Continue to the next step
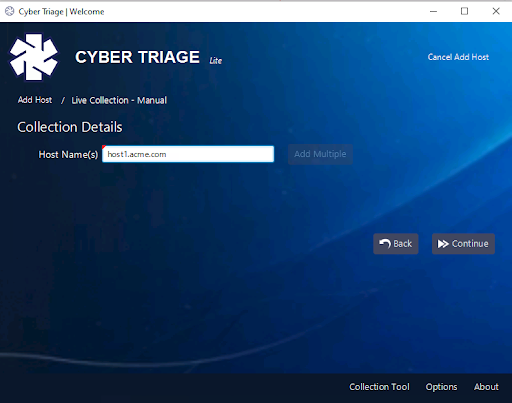This screenshot has height=403, width=512. coord(463,244)
